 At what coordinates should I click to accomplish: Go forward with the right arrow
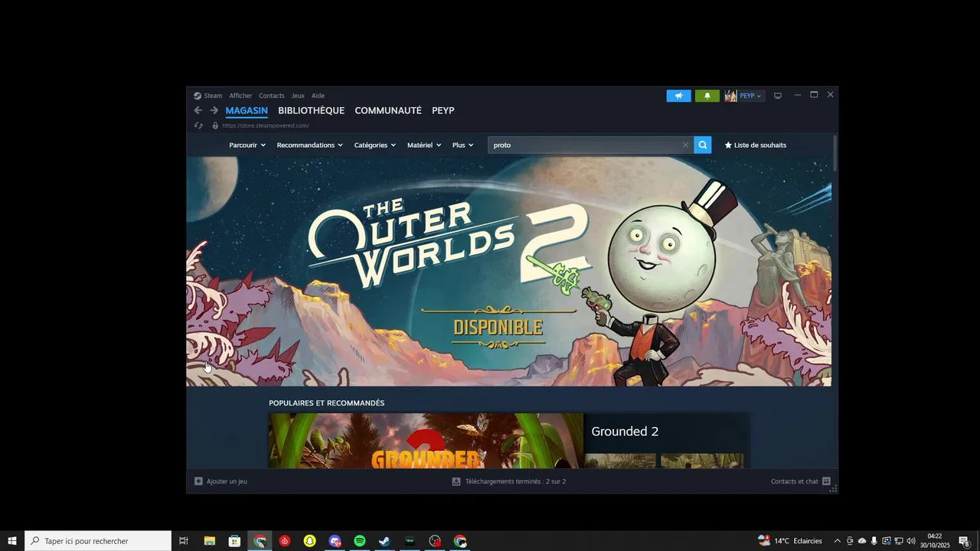click(x=214, y=110)
